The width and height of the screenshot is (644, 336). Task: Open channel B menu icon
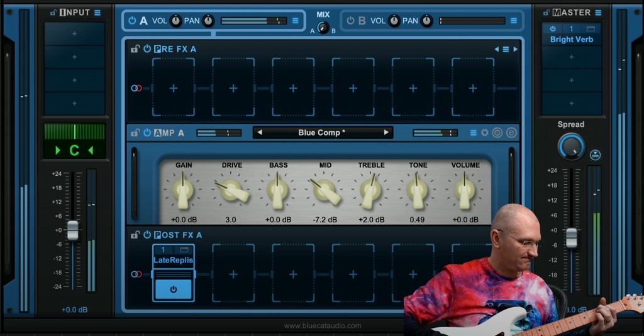tap(514, 21)
